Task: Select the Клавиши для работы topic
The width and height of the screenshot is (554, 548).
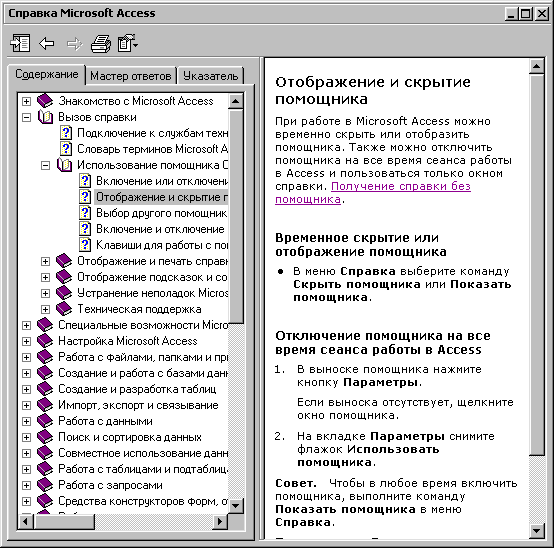Action: 161,246
